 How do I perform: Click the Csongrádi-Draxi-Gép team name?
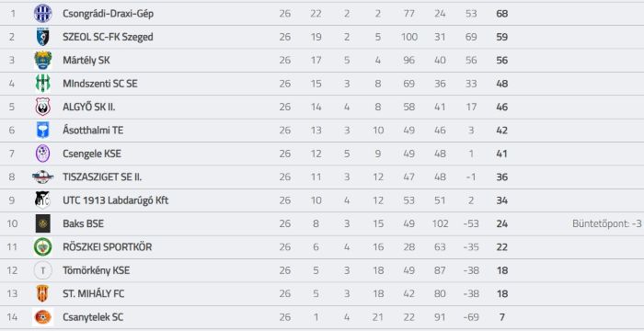(108, 14)
